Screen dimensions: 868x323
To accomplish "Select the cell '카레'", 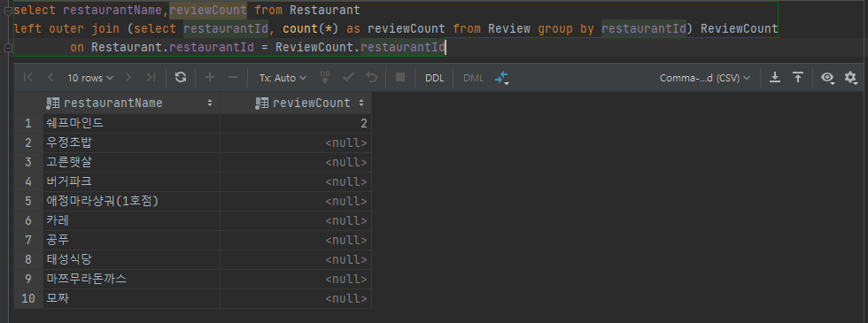I will [x=132, y=220].
